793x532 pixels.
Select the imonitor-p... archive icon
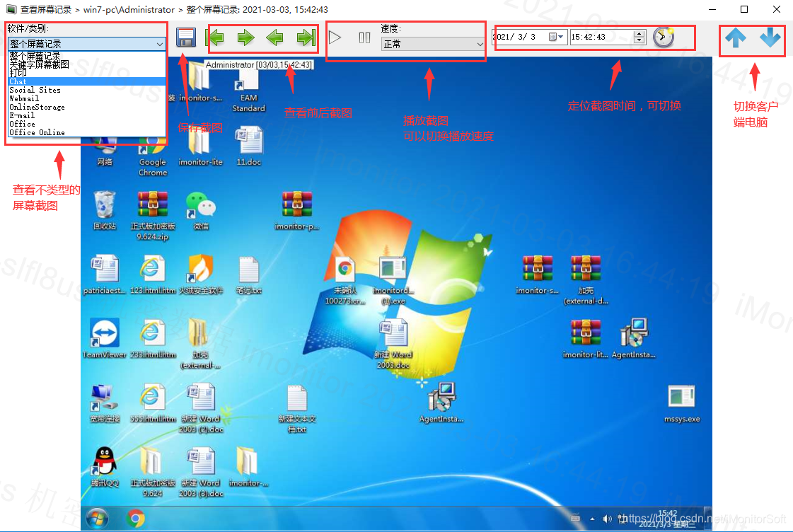click(x=297, y=210)
